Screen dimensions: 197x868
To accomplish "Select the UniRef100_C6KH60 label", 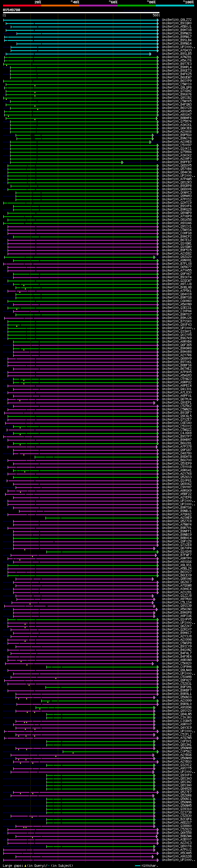I will pyautogui.click(x=177, y=301).
